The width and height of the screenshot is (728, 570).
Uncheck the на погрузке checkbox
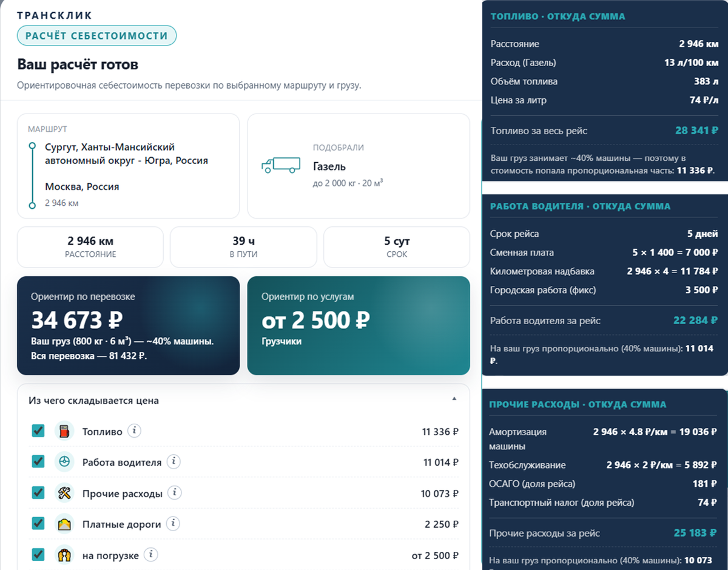coord(38,555)
